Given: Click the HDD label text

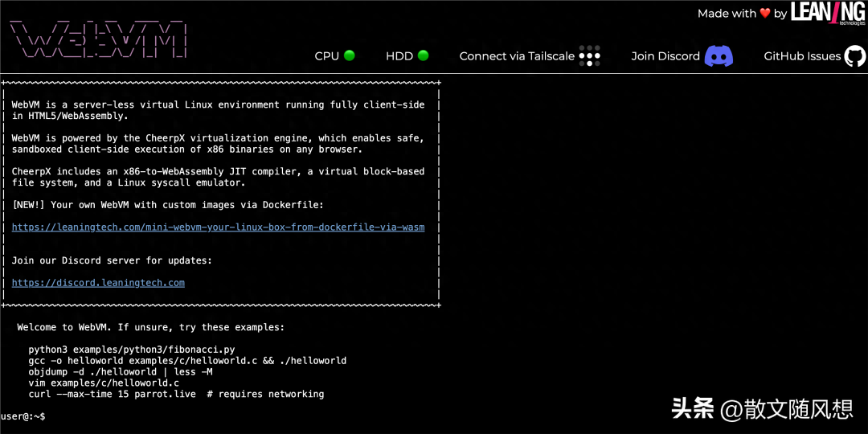Looking at the screenshot, I should click(x=399, y=56).
